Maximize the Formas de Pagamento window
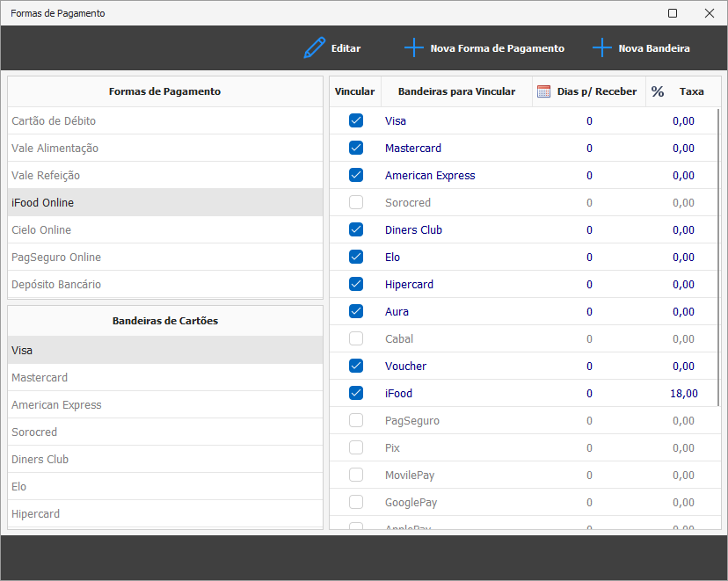The width and height of the screenshot is (728, 581). coord(673,13)
